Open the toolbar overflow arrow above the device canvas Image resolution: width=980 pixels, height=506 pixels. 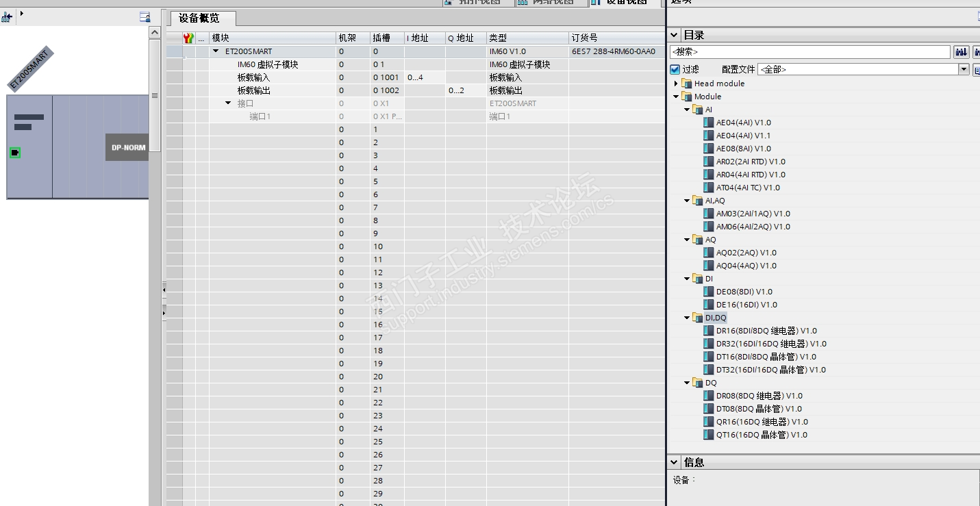point(21,13)
